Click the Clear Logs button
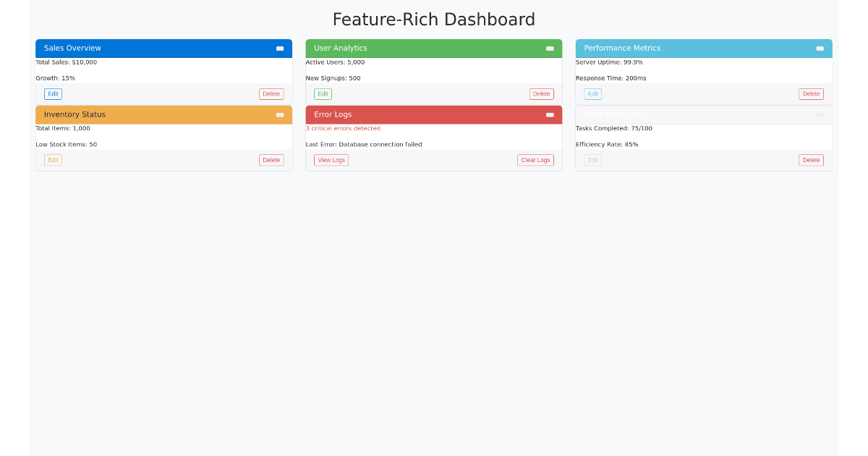Screen dimensions: 868x456 535,160
